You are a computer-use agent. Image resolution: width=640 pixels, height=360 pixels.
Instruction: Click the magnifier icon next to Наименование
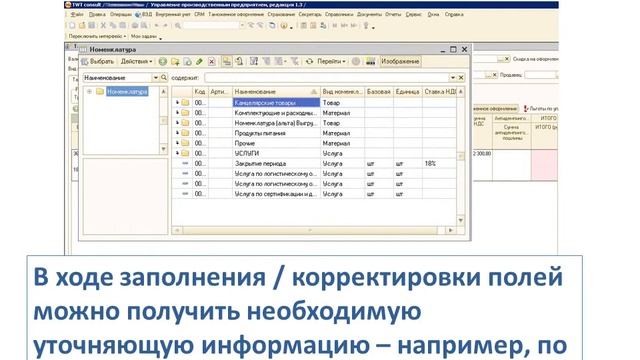164,78
